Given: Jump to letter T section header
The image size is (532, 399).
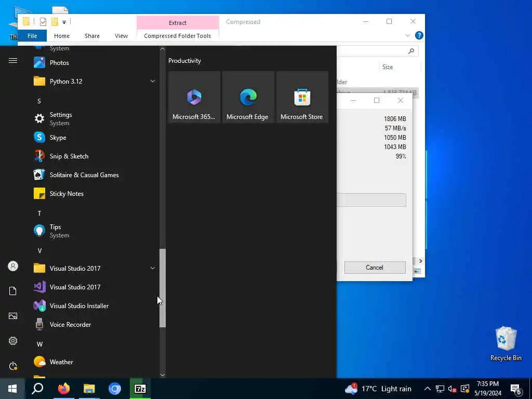Looking at the screenshot, I should 39,214.
